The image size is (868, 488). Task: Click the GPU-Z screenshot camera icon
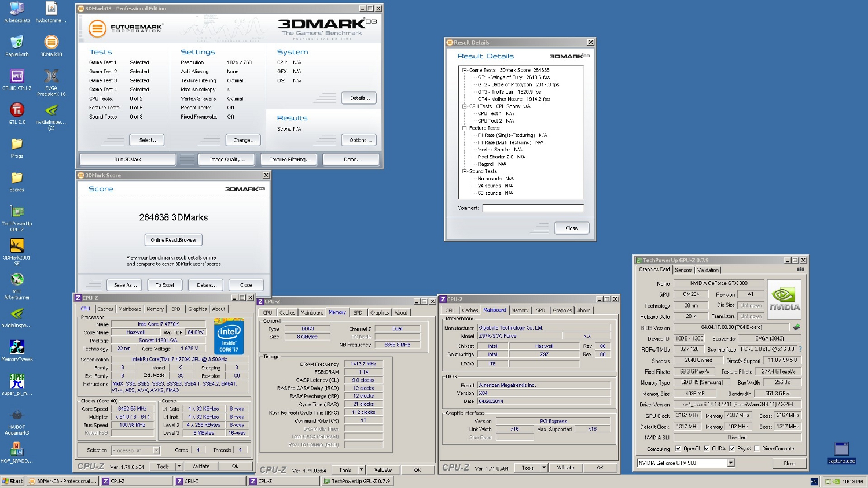800,269
